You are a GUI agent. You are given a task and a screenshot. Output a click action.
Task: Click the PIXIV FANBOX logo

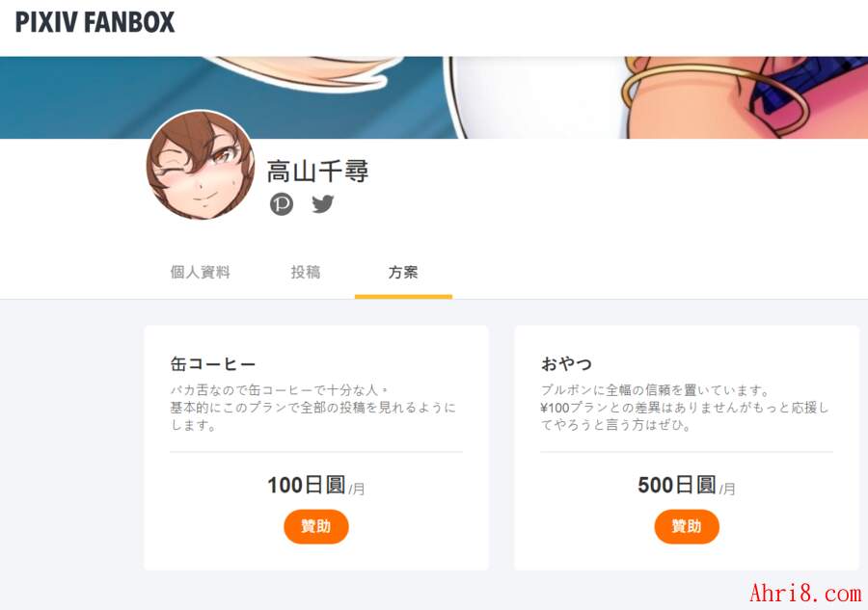(95, 22)
